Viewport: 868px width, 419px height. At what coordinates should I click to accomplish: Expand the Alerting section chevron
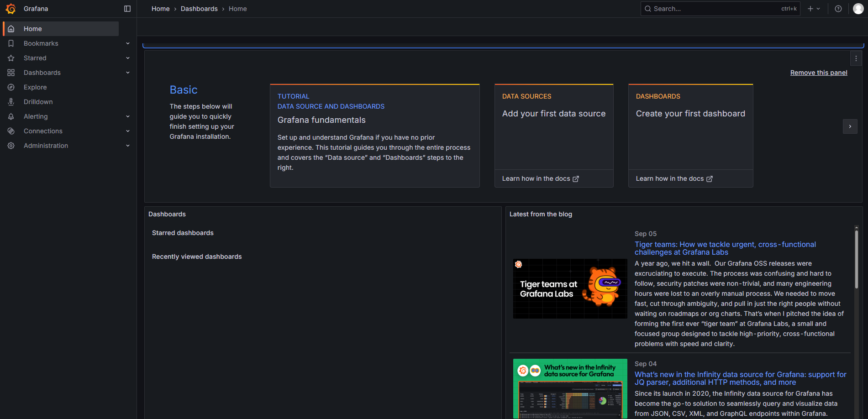[128, 116]
